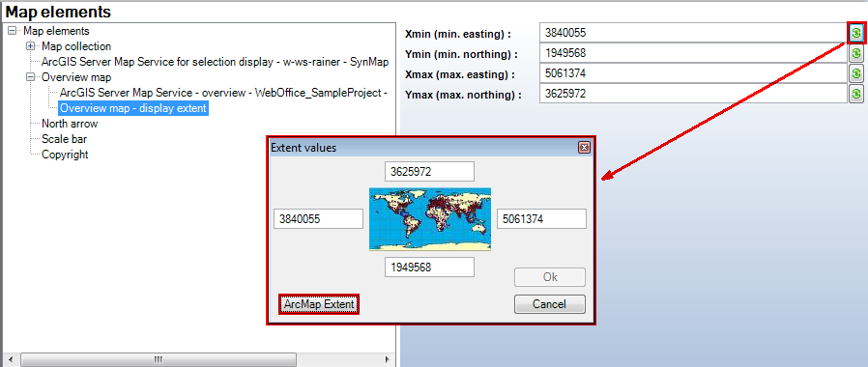Click the Ymax (max. northing) input field
This screenshot has width=868, height=367.
[x=693, y=94]
